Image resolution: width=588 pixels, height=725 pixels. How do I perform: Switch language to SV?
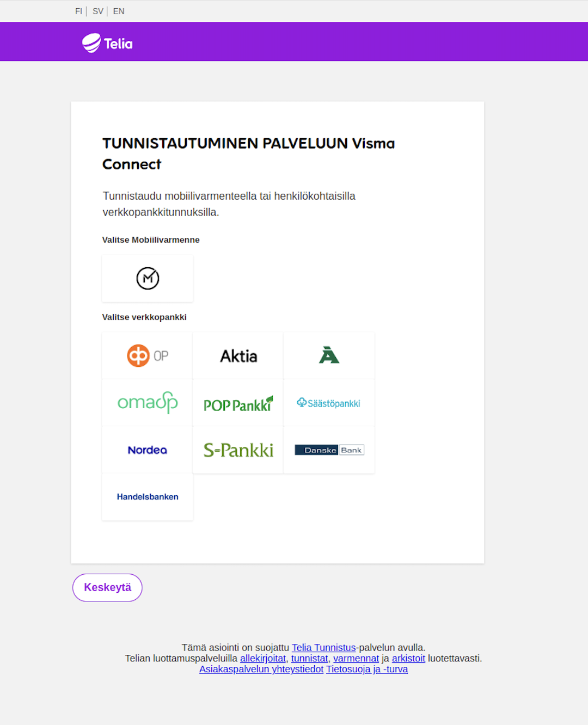pyautogui.click(x=98, y=11)
